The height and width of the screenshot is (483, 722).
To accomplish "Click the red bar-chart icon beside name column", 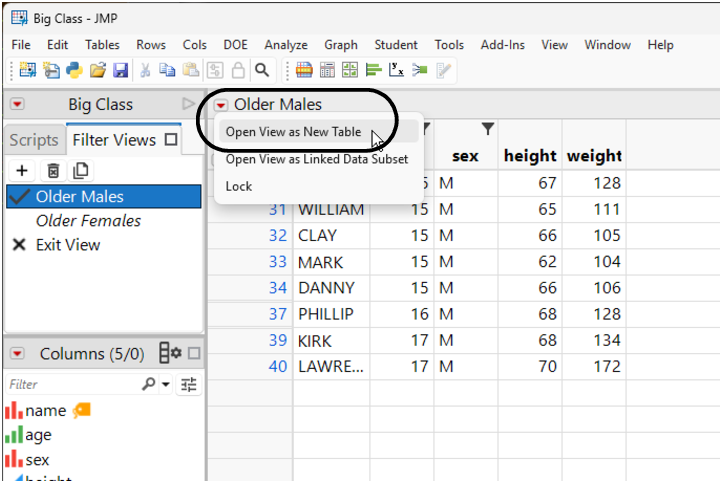I will click(x=14, y=410).
